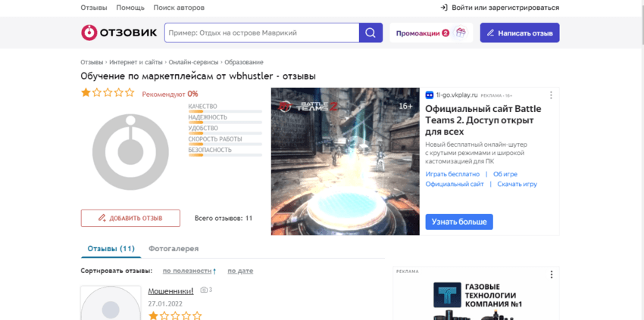Click the Газовые Технологии ad logo
The width and height of the screenshot is (644, 320).
coord(447,294)
